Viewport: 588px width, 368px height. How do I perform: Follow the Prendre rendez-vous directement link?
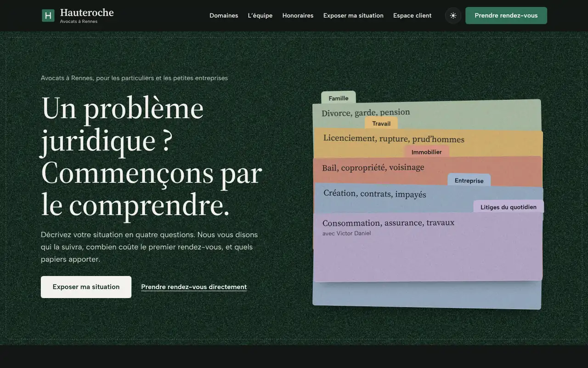194,287
